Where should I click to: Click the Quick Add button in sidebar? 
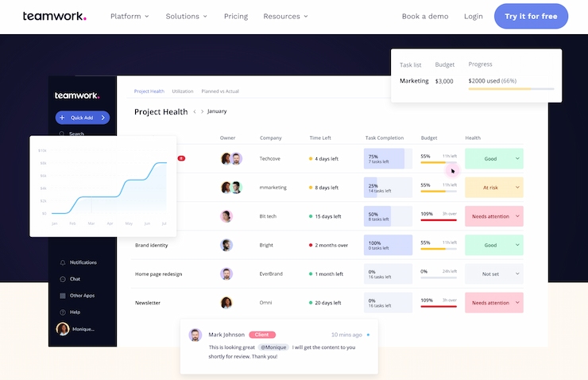(83, 118)
